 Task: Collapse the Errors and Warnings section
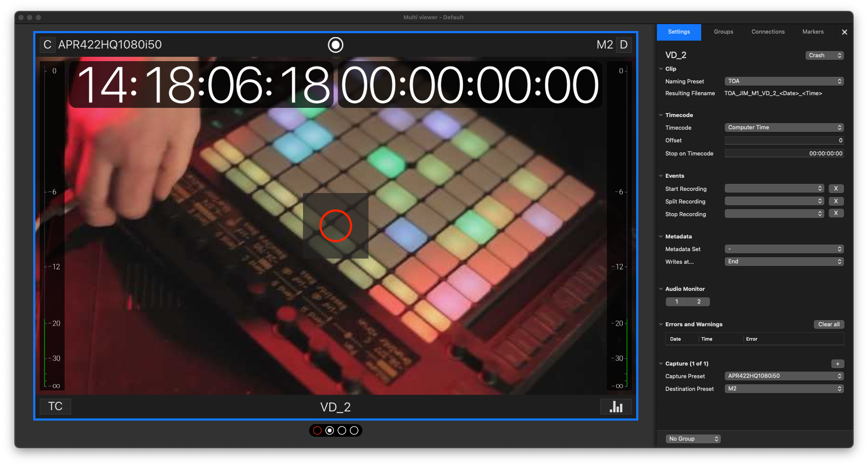coord(661,324)
